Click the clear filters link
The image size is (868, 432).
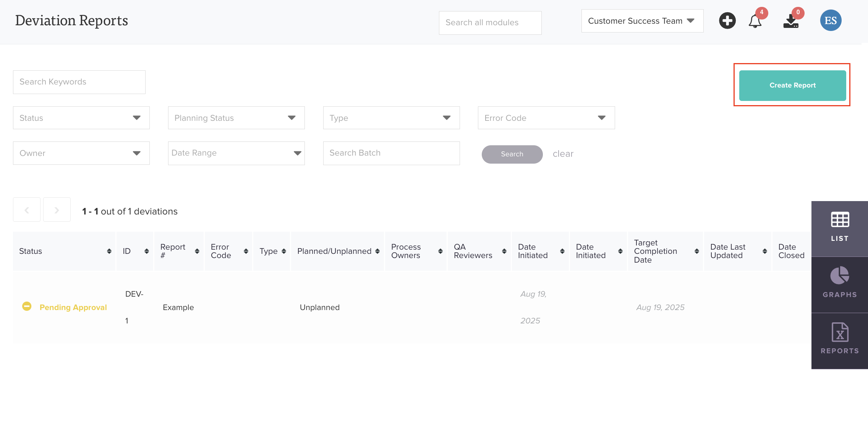click(563, 154)
